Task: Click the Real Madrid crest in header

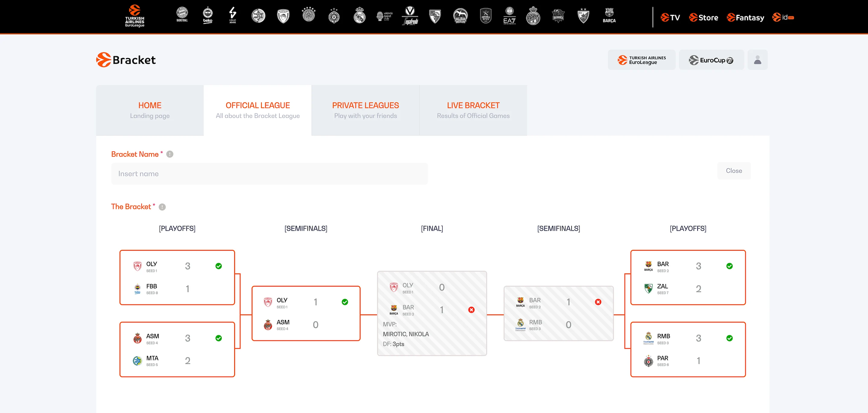Action: coord(360,15)
